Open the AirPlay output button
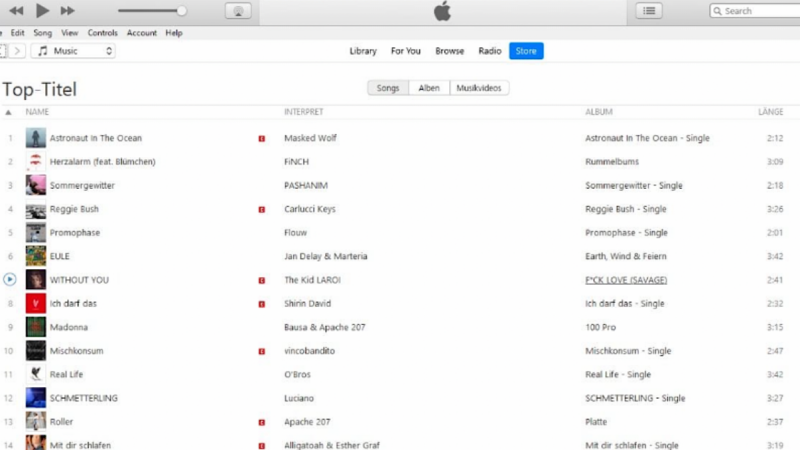 point(238,11)
